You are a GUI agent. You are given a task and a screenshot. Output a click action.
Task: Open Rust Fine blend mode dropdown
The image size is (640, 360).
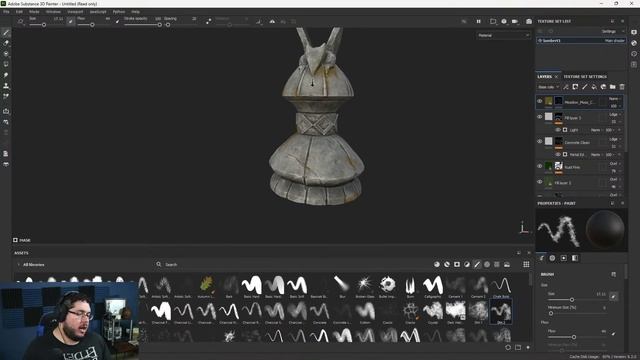click(x=615, y=164)
